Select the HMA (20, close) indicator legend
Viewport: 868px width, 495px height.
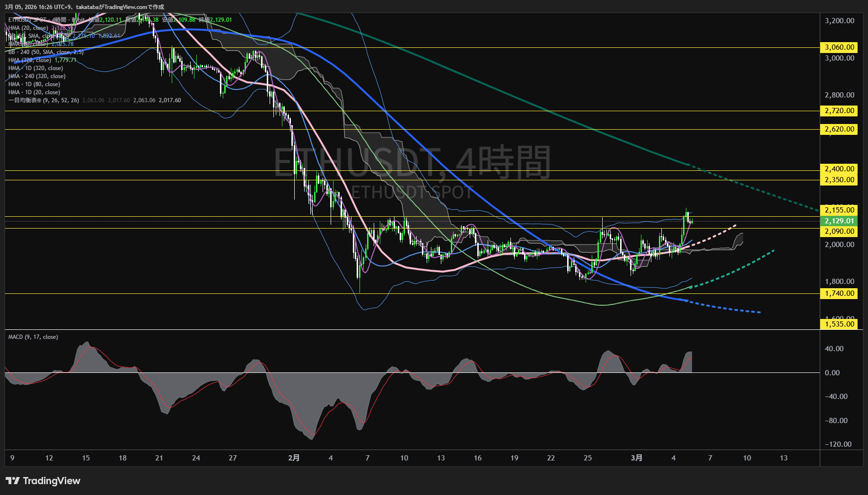pyautogui.click(x=28, y=28)
